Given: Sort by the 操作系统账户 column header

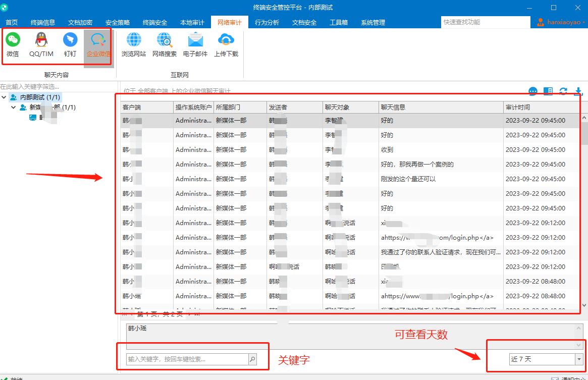Looking at the screenshot, I should pyautogui.click(x=193, y=107).
